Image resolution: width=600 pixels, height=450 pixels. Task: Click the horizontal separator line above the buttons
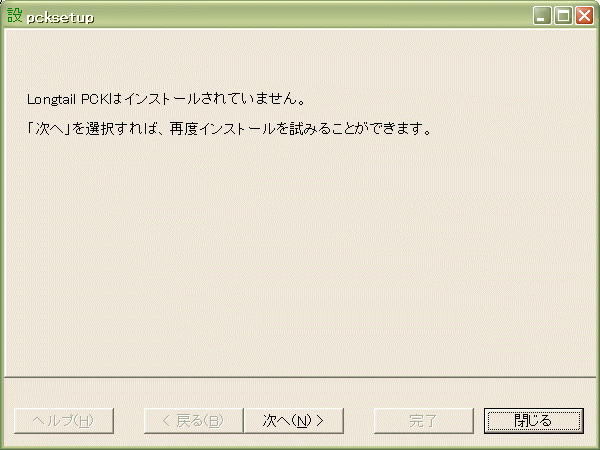300,377
